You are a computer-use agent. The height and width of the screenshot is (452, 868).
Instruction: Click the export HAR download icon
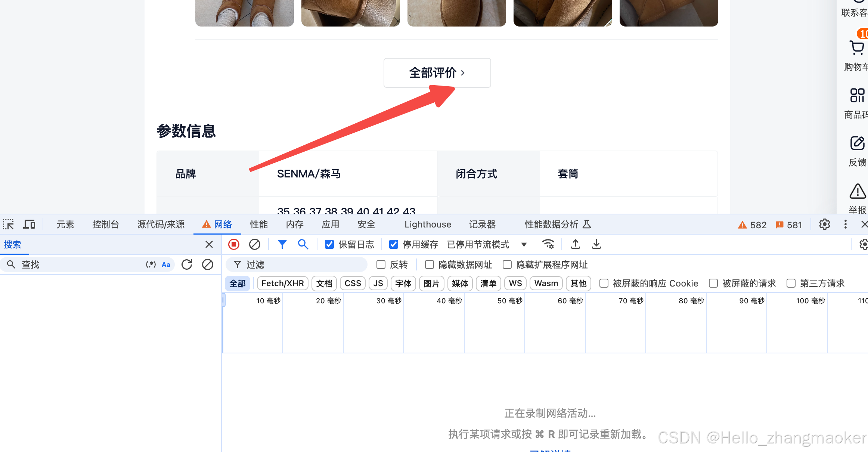(596, 244)
